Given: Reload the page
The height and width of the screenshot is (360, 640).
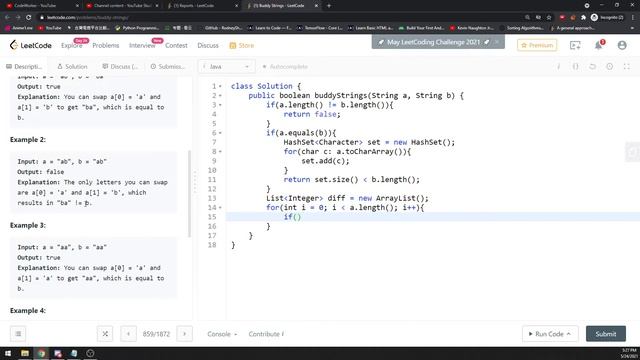Looking at the screenshot, I should [29, 18].
